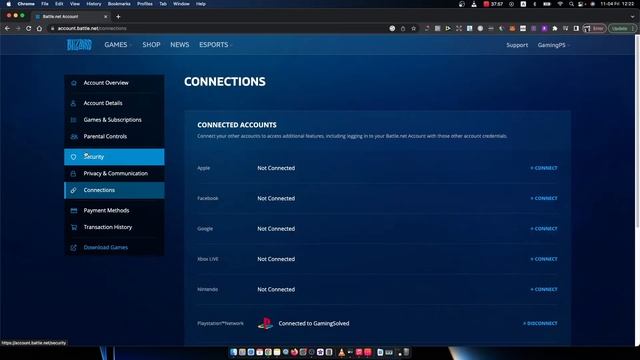Open the Account Overview home icon
The height and width of the screenshot is (360, 640).
click(73, 83)
